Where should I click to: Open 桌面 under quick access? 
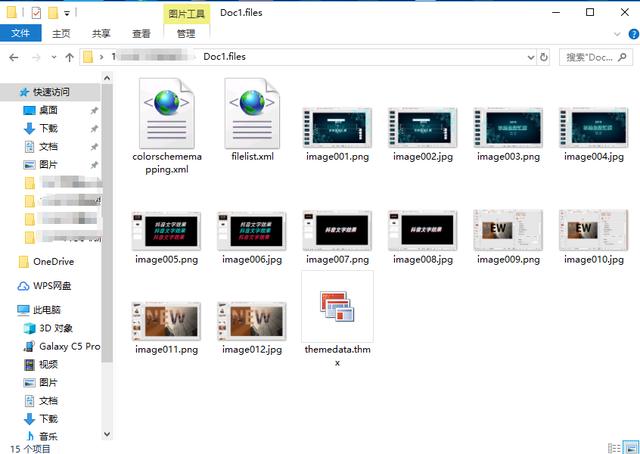click(48, 110)
